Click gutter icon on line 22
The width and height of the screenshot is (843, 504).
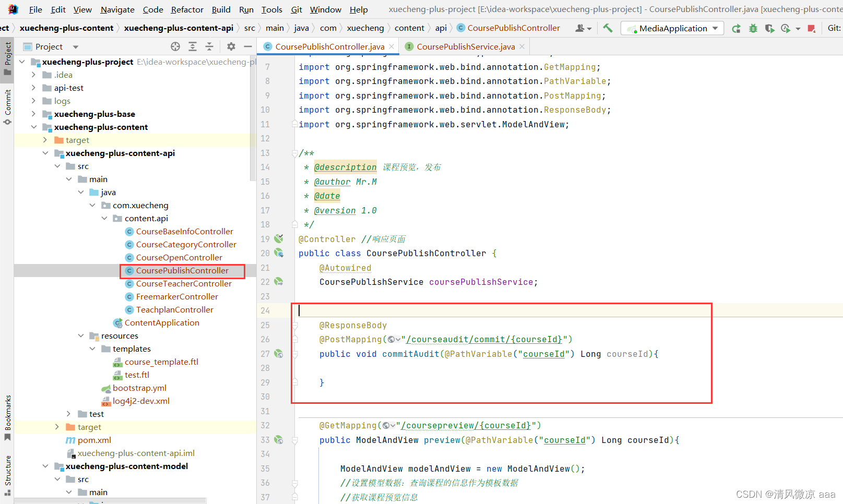coord(279,282)
